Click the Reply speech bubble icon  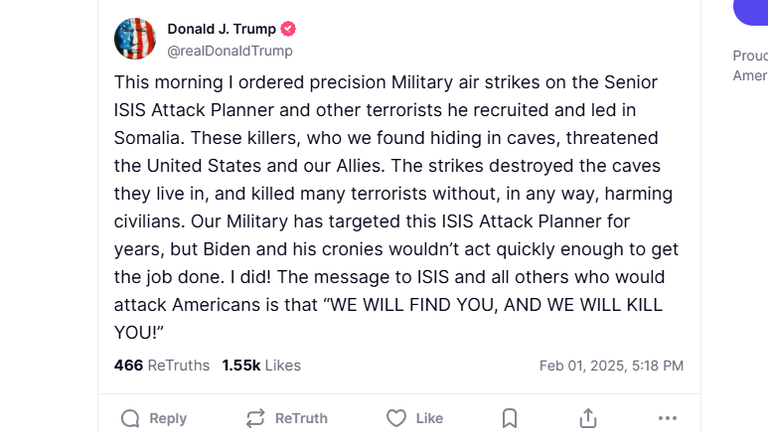(x=130, y=418)
